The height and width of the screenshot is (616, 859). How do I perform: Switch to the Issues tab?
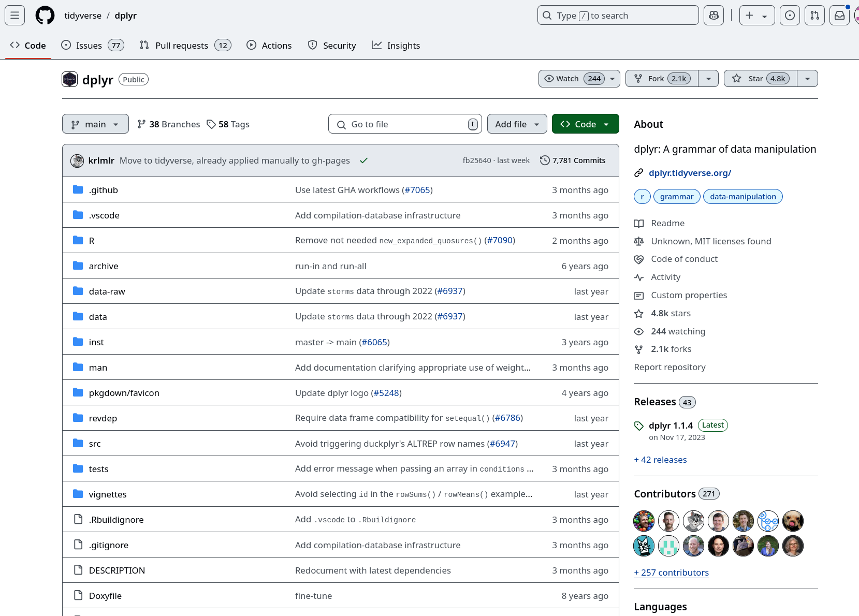click(92, 46)
